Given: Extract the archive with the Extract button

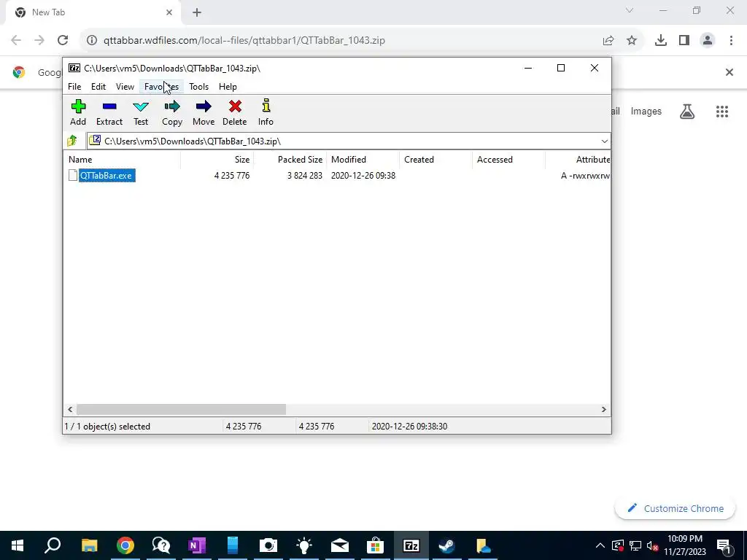Looking at the screenshot, I should [x=109, y=112].
